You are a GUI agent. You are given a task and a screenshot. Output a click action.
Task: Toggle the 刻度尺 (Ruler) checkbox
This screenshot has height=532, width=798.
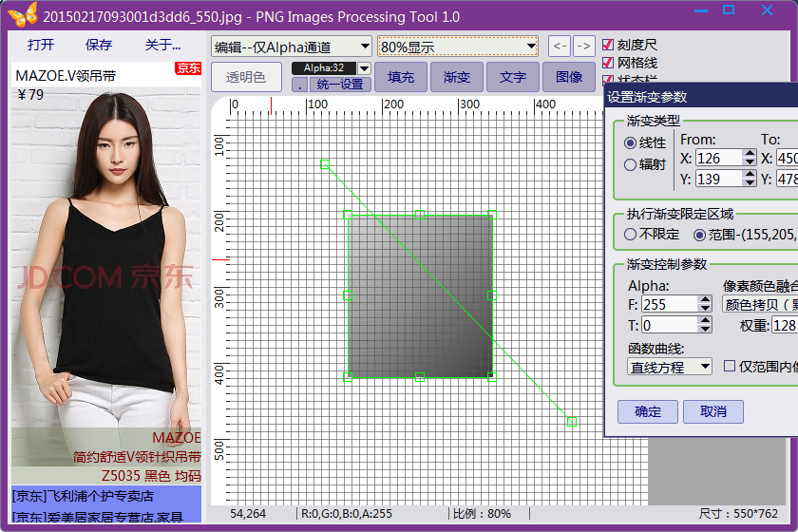609,45
